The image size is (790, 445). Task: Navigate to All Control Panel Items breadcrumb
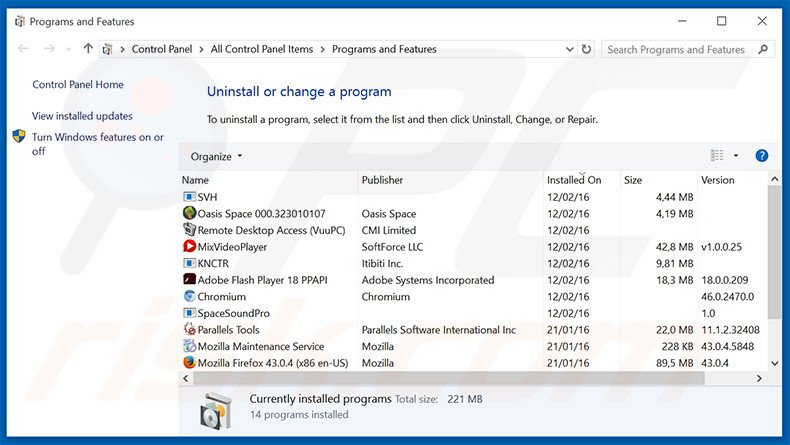coord(262,49)
